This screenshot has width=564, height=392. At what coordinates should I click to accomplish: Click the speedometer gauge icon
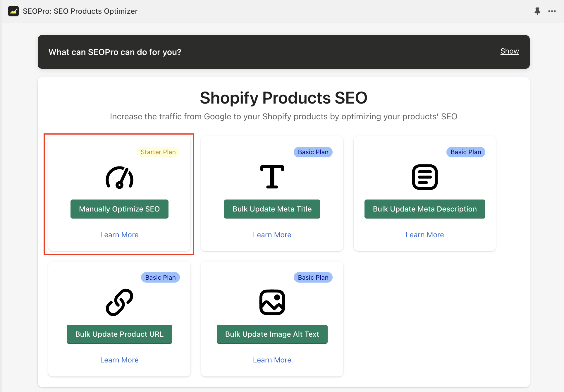coord(119,178)
